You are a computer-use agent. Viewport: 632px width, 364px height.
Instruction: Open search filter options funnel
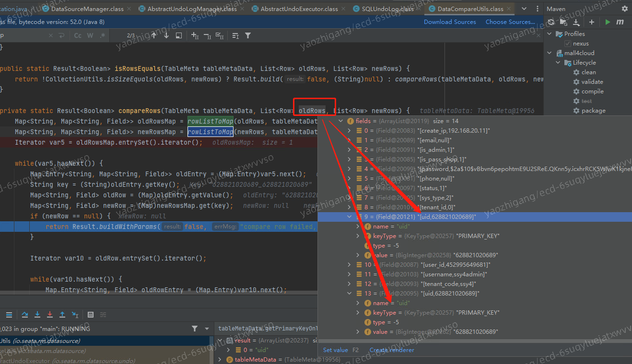tap(248, 35)
